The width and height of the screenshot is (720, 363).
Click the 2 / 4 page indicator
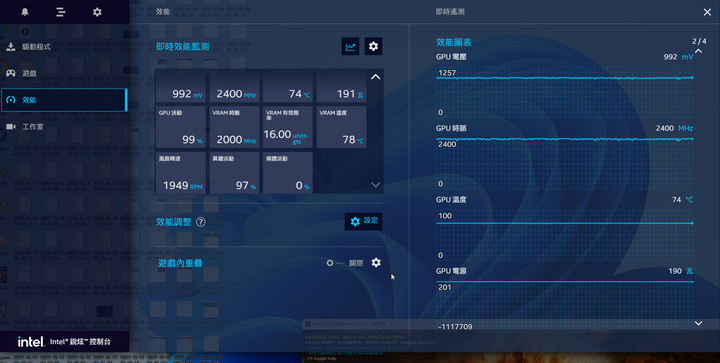pyautogui.click(x=699, y=41)
